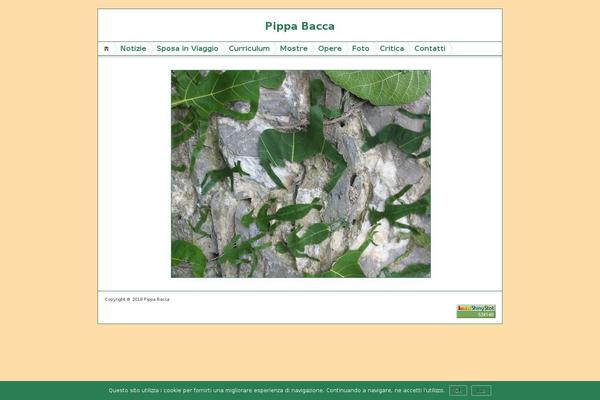Viewport: 600px width, 400px height.
Task: Select Mostre in the navigation bar
Action: [294, 49]
